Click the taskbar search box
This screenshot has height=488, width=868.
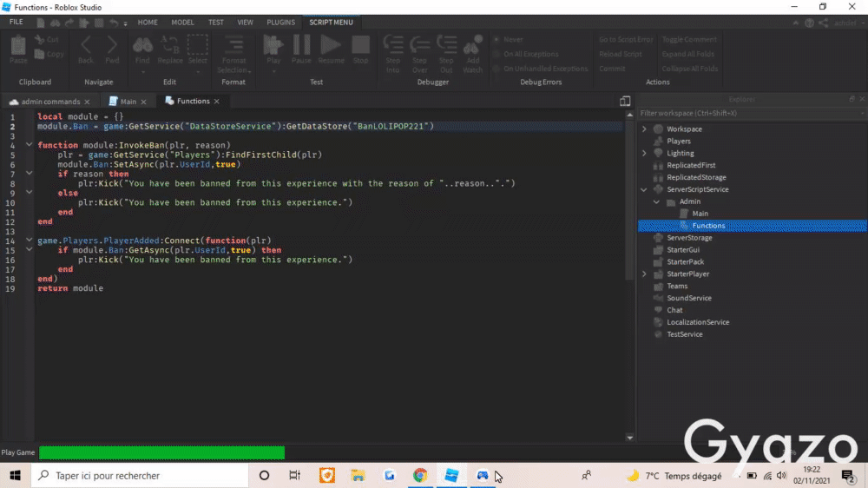[140, 475]
